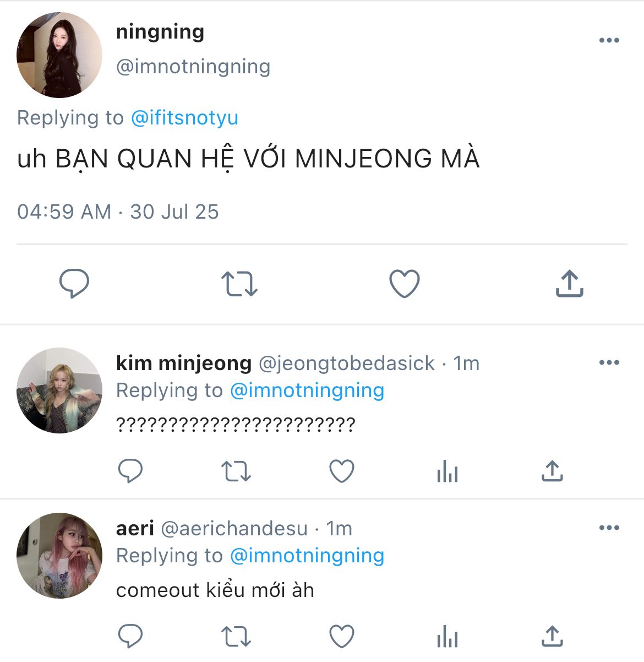Share ningning's main tweet
Screen dimensions: 644x662
pos(569,283)
